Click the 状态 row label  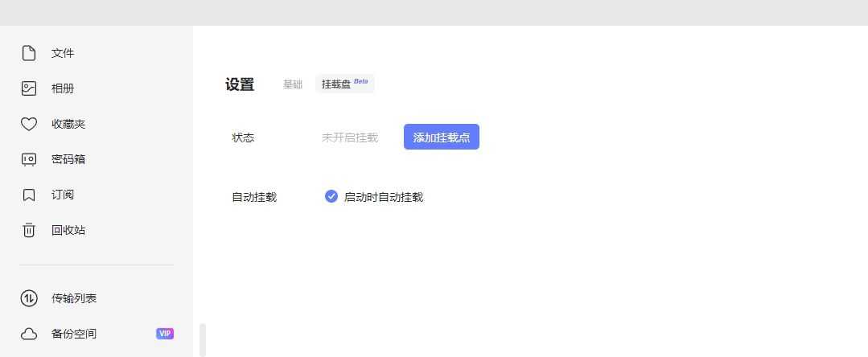pyautogui.click(x=243, y=137)
